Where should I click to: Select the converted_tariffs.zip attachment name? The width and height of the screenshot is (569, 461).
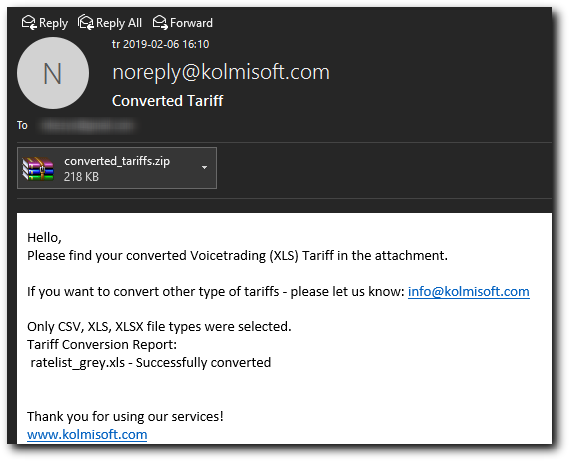(117, 161)
